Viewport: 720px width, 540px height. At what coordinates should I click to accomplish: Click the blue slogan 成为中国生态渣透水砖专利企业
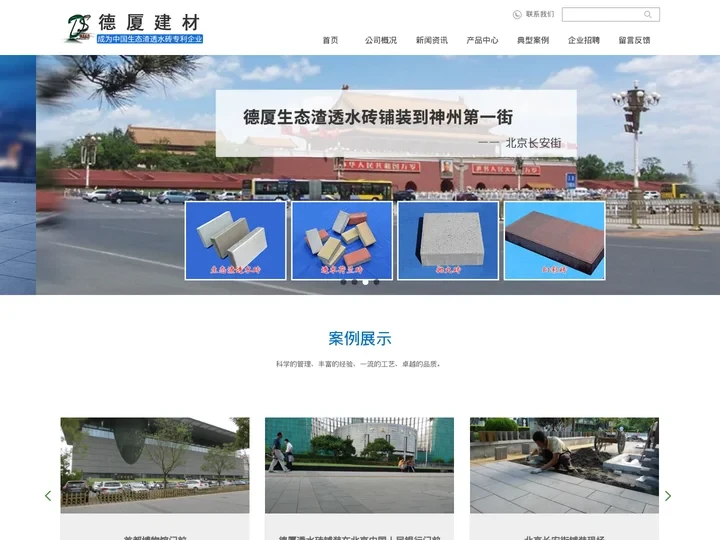click(150, 39)
